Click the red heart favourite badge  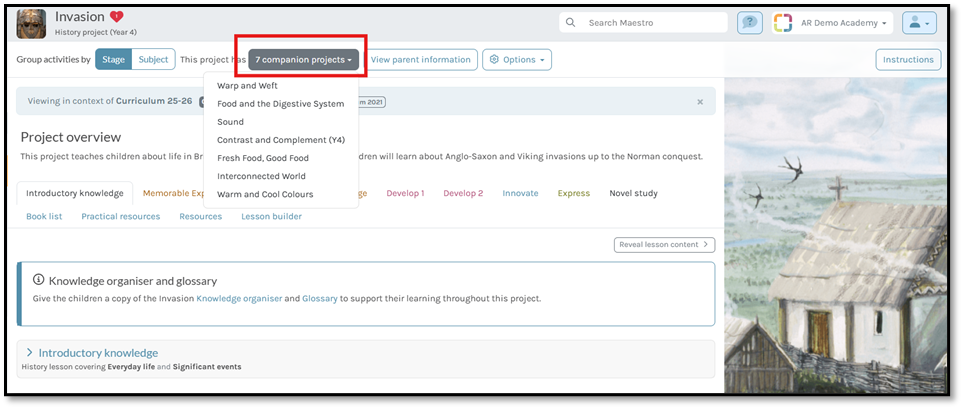[117, 17]
